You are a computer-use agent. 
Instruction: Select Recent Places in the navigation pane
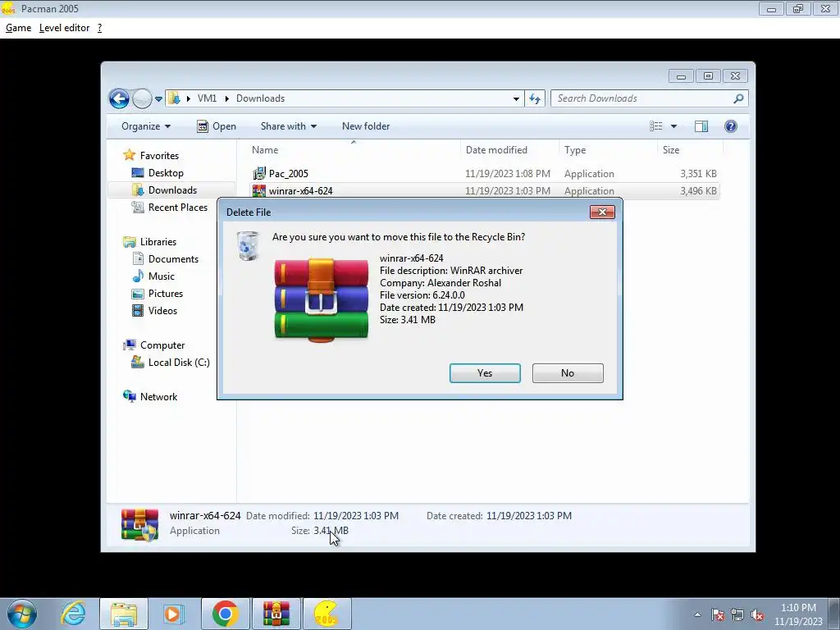[x=177, y=208]
